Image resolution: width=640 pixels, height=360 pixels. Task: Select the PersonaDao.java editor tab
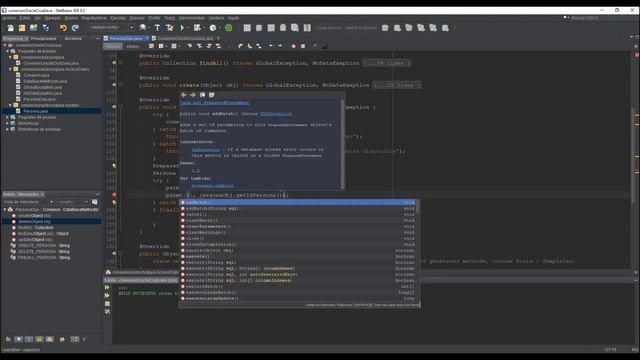(126, 38)
